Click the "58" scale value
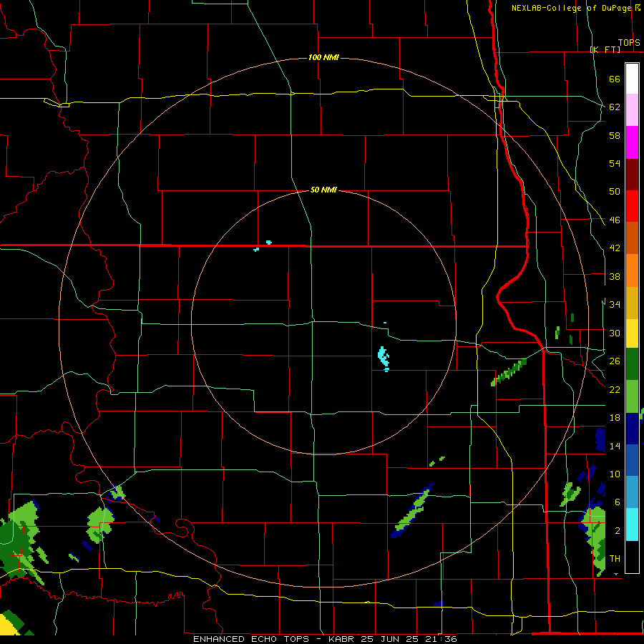 click(x=615, y=135)
